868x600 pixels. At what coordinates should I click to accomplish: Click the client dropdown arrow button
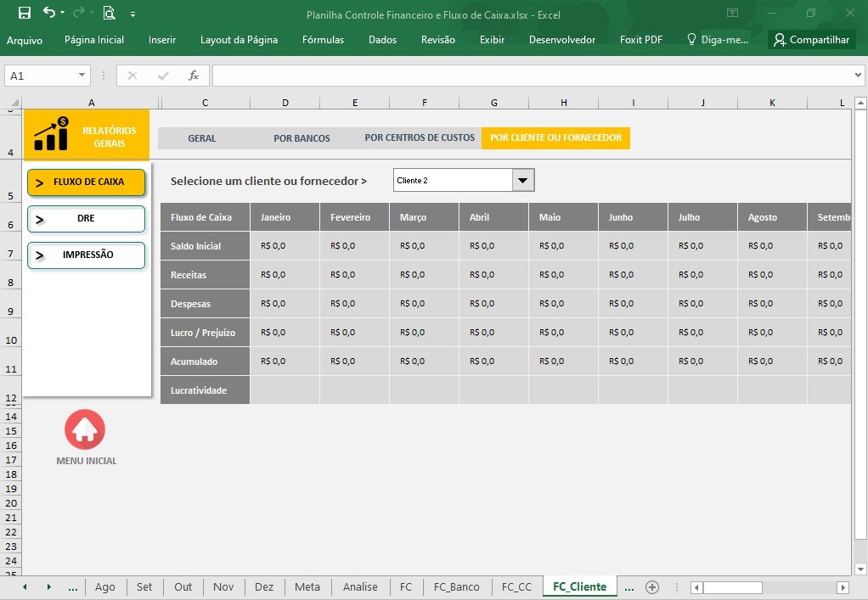(523, 180)
